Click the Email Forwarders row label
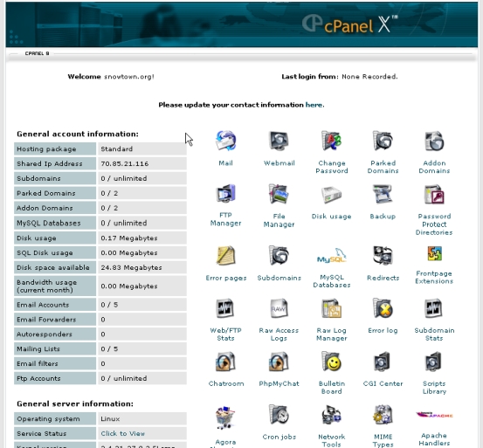Image resolution: width=483 pixels, height=448 pixels. tap(46, 320)
